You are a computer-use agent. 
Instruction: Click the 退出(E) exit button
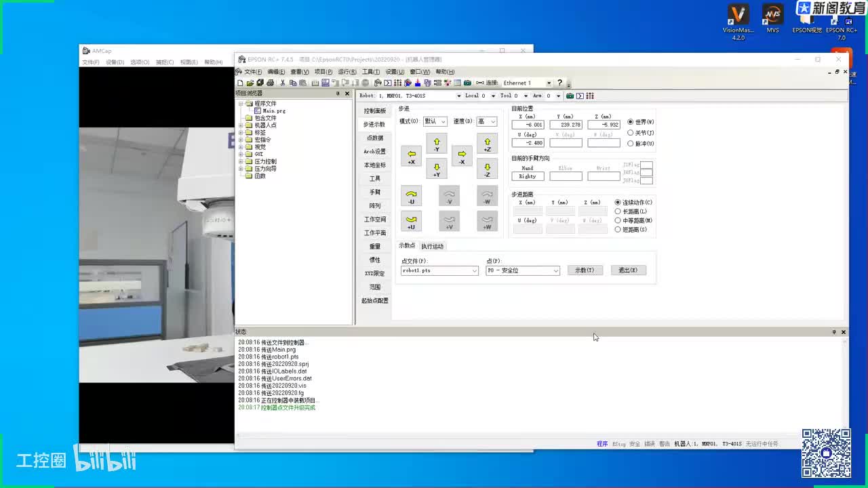click(628, 270)
